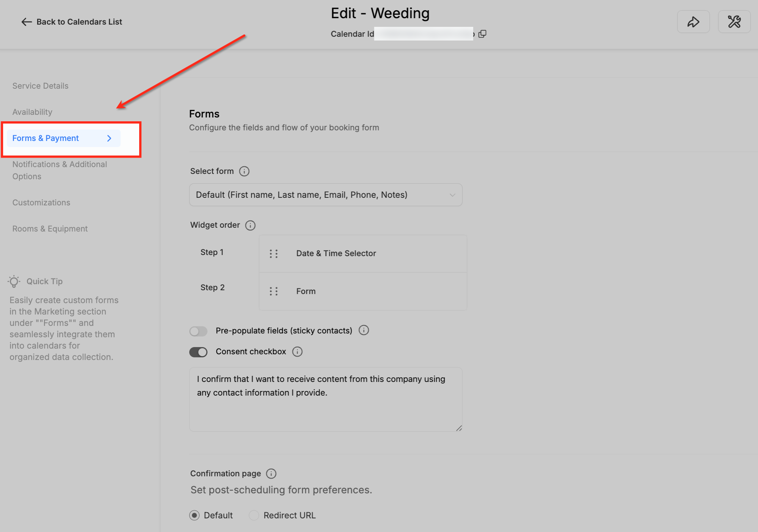Viewport: 758px width, 532px height.
Task: Click info icon for Pre-populate fields
Action: (x=364, y=330)
